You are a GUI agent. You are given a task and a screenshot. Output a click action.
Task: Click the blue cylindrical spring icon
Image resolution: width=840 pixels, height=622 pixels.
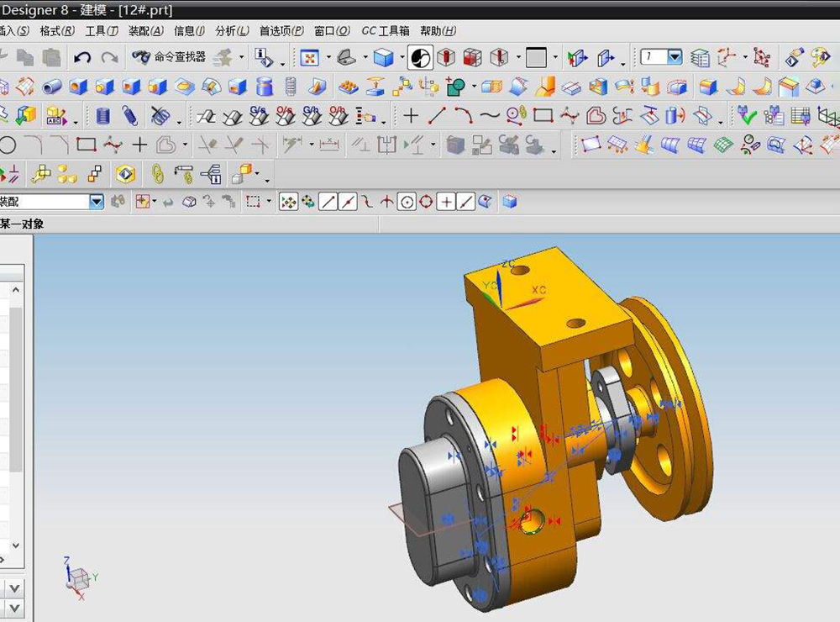tap(102, 115)
